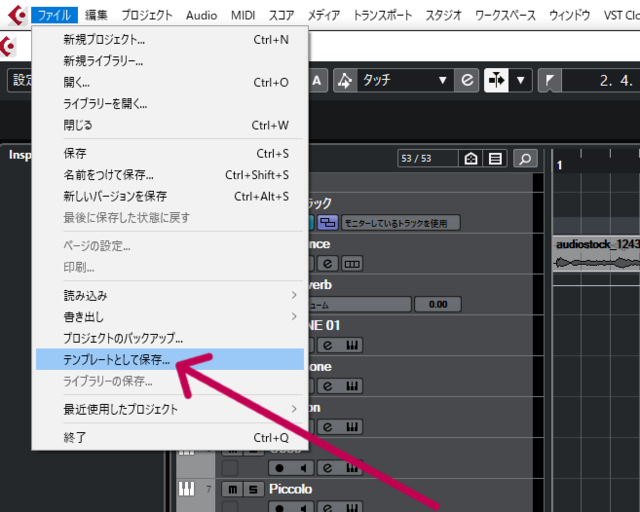Click the automation mode icon left of タッチ
Screen dimensions: 640x512
(x=345, y=80)
